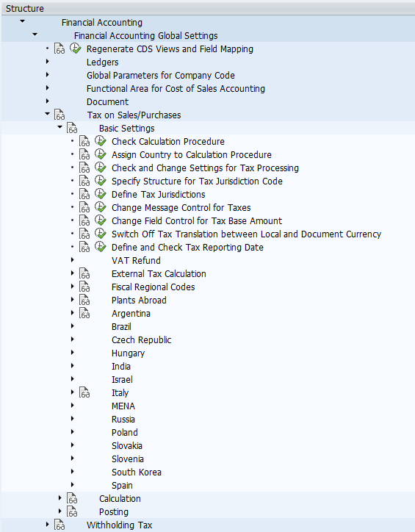Expand the Document node
Screen dimensions: 415x532
coord(48,101)
